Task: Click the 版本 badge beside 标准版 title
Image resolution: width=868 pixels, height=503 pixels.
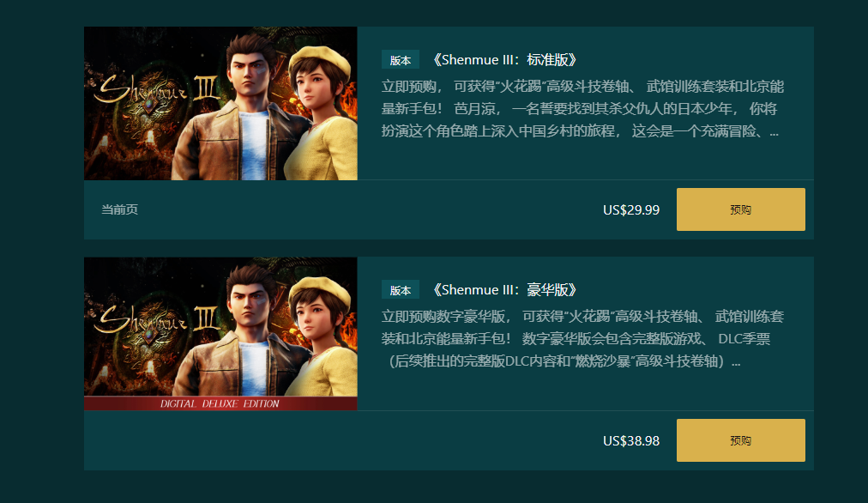Action: click(401, 60)
